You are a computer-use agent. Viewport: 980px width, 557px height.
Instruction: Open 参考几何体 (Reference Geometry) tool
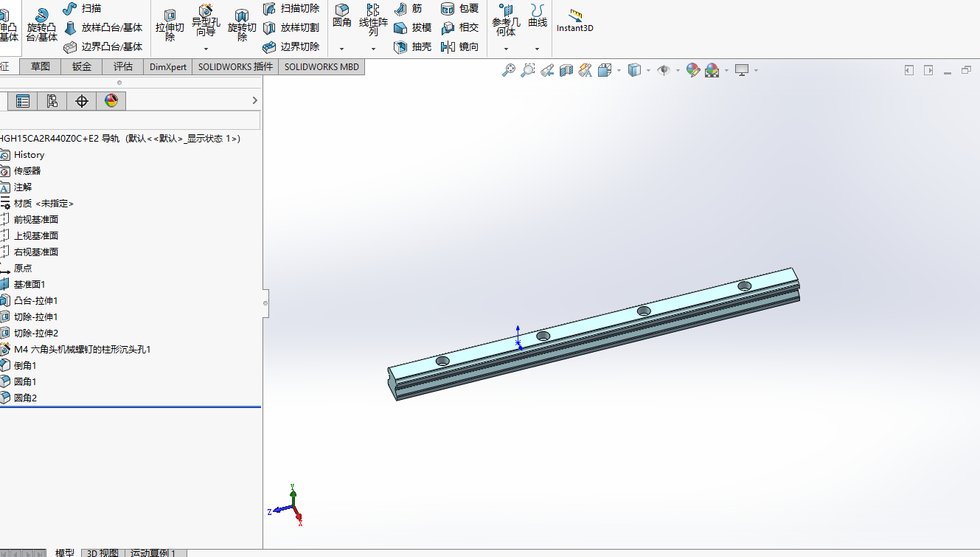[506, 19]
